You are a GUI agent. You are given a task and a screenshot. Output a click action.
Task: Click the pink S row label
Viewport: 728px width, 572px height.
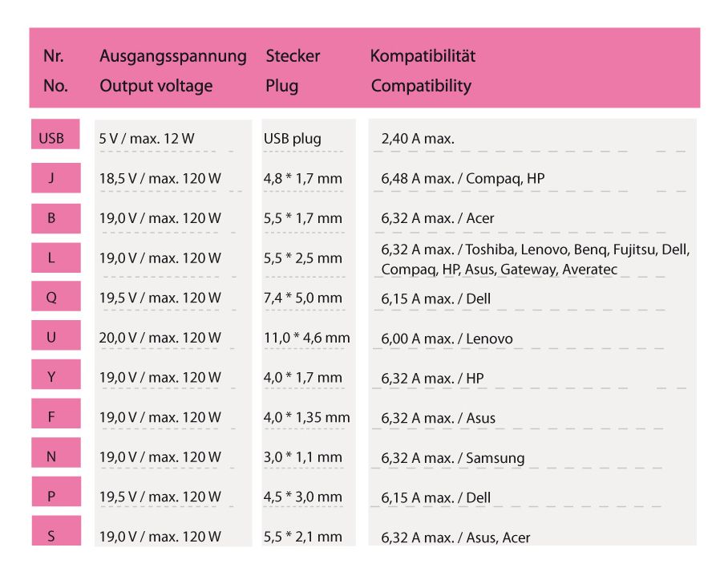point(56,530)
